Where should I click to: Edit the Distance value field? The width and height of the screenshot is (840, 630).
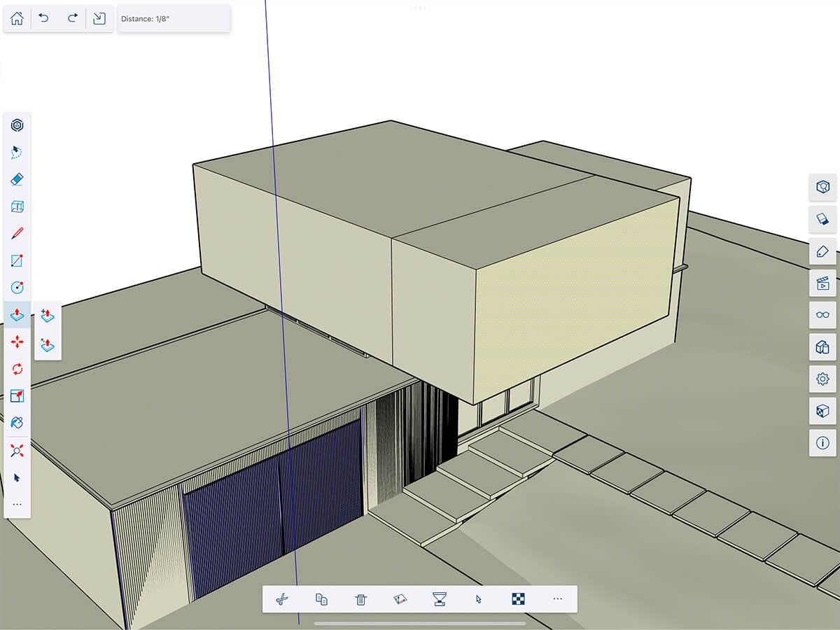173,19
